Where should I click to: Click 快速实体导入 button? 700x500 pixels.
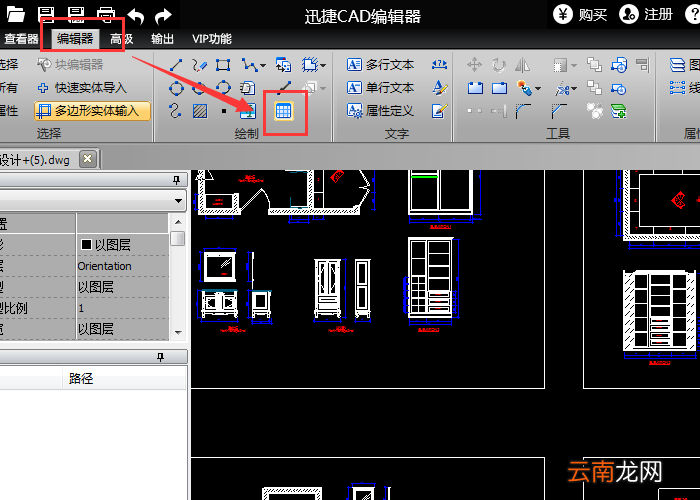tap(82, 88)
